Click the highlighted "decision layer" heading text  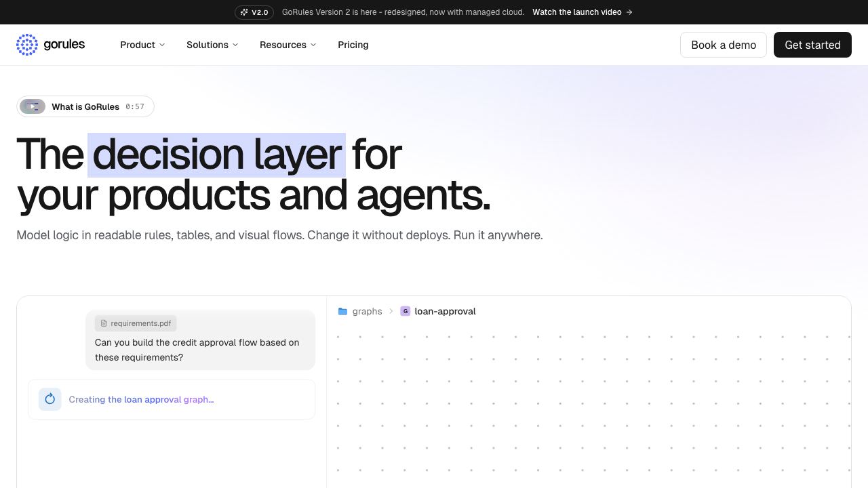tap(216, 155)
